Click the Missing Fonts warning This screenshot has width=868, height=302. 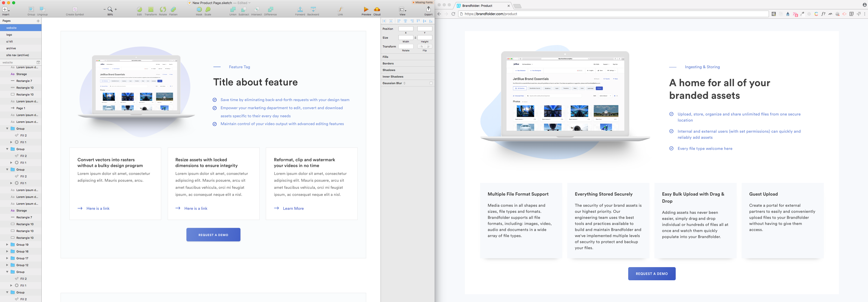423,2
